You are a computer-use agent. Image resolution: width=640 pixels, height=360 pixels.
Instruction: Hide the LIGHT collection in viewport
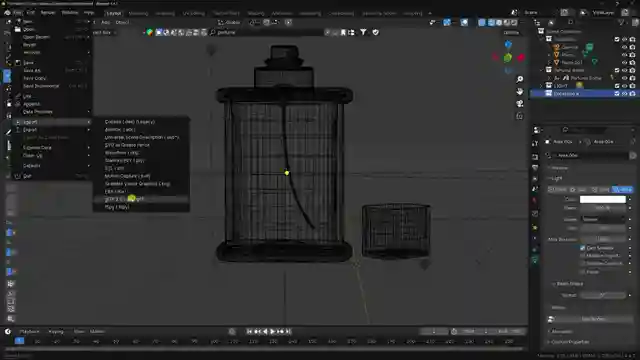[x=624, y=86]
